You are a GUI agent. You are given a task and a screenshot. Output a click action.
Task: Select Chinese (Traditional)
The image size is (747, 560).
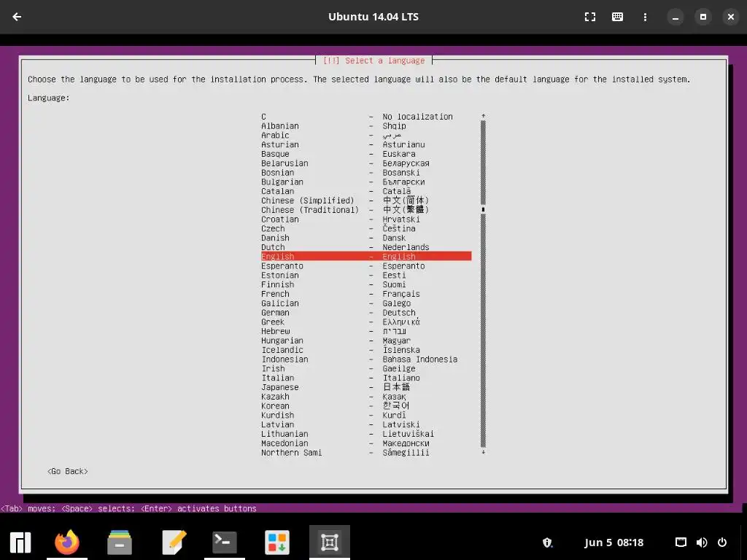[366, 209]
